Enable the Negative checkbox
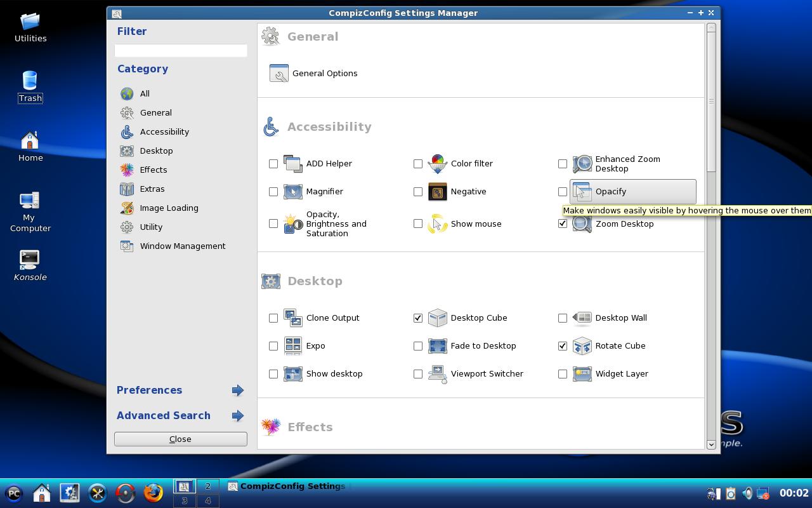812x508 pixels. [418, 192]
